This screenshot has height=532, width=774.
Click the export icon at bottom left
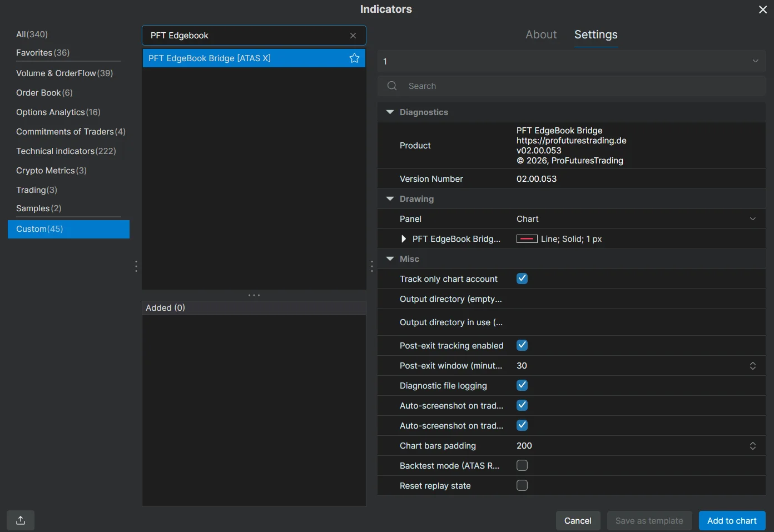pos(21,520)
